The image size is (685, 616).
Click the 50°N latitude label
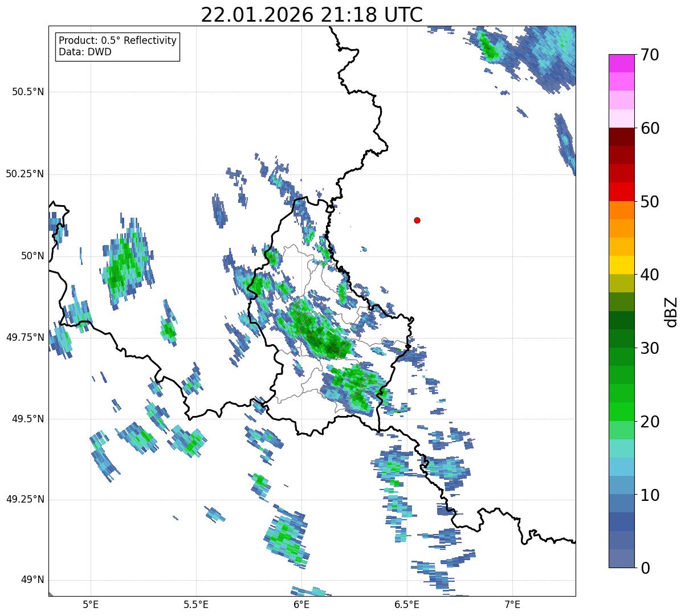32,256
